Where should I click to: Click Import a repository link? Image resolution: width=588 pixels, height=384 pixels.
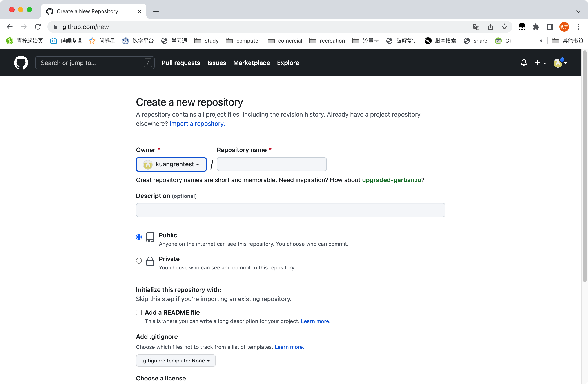coord(197,124)
